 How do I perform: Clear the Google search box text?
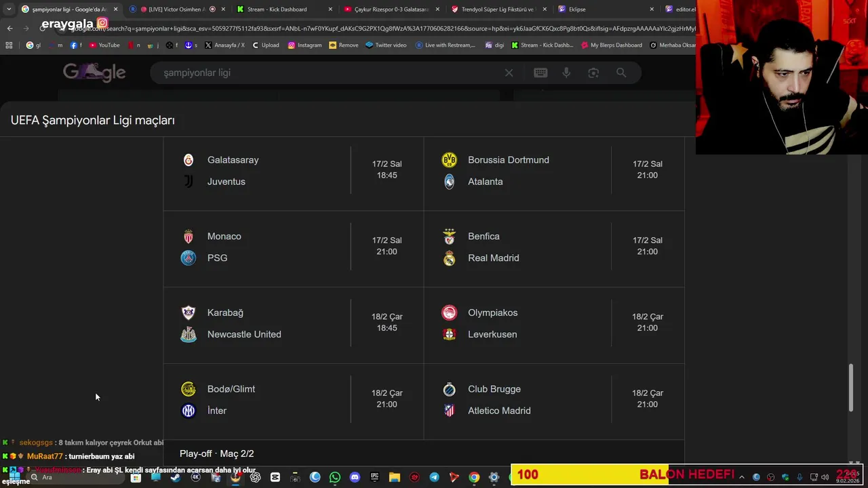tap(509, 73)
